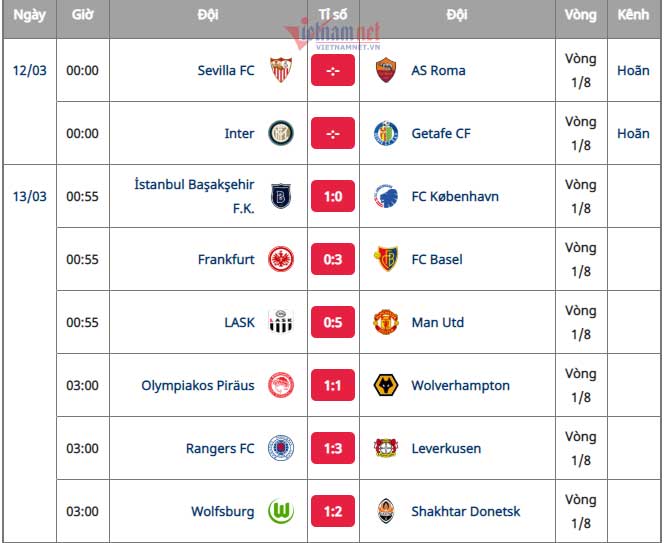
Task: Open the FC København team link
Action: [x=455, y=196]
